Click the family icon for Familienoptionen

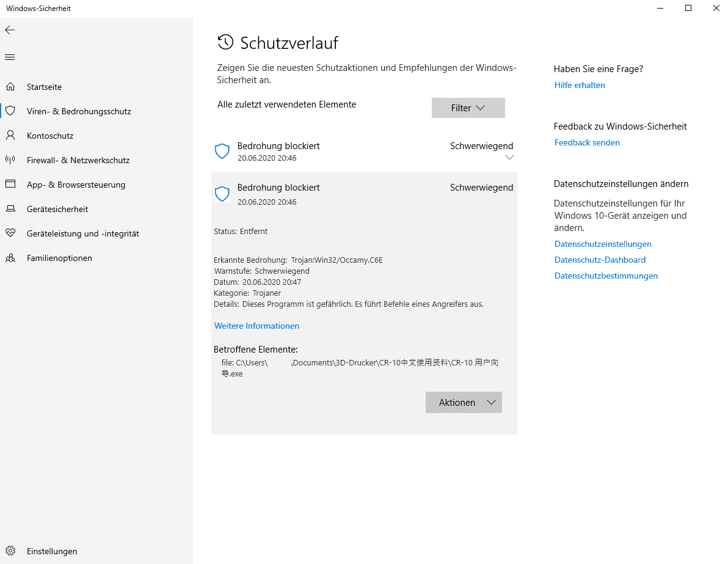[10, 258]
